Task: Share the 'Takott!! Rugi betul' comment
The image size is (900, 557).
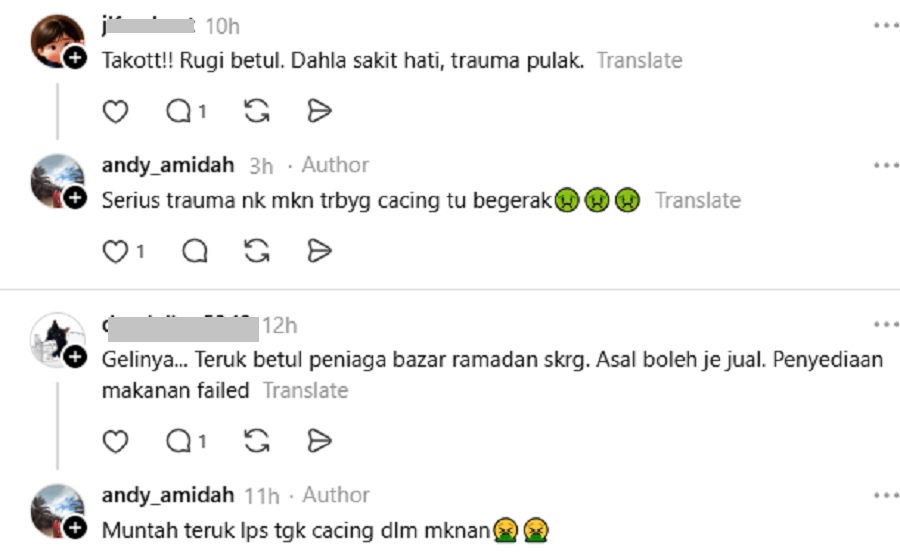Action: point(319,111)
